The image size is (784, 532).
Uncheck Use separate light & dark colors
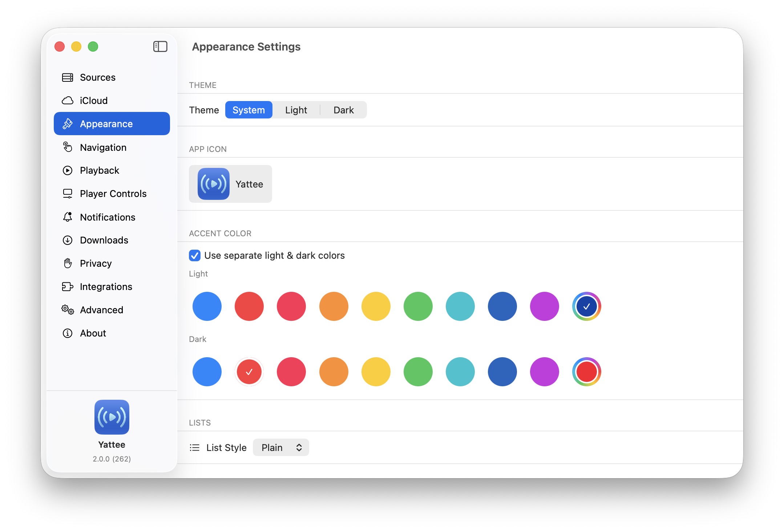pyautogui.click(x=195, y=255)
